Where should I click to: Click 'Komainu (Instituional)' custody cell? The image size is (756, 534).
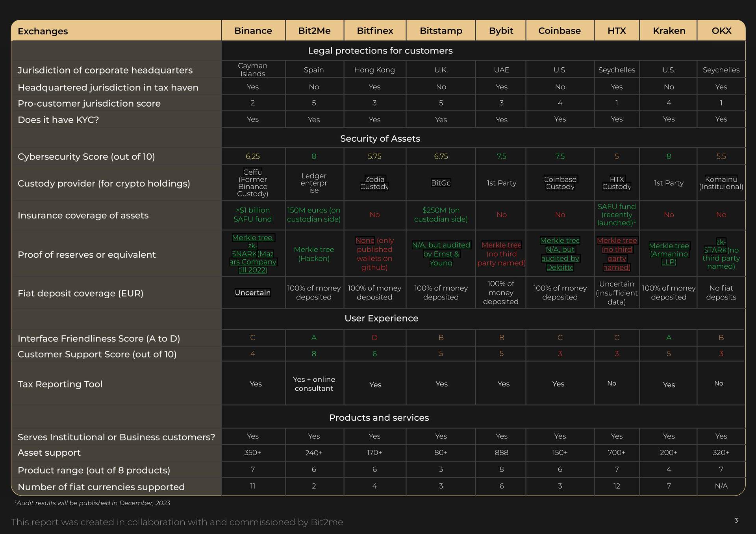pos(721,183)
